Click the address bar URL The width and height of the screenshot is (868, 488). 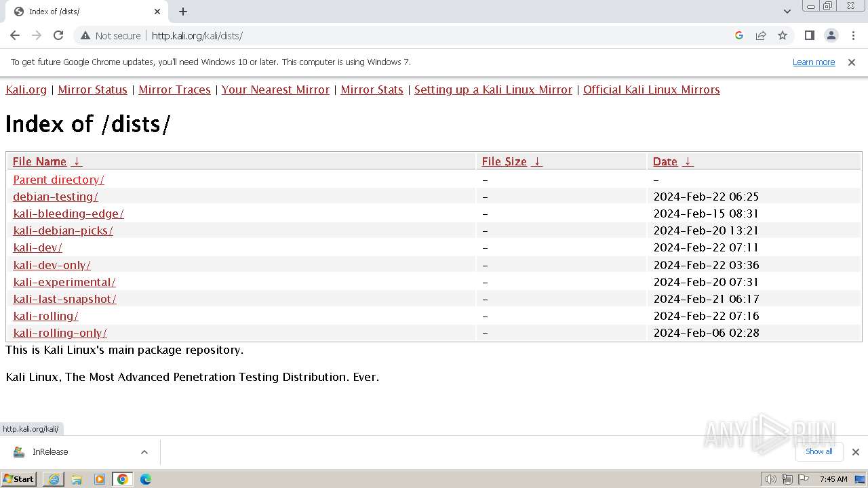click(x=197, y=35)
